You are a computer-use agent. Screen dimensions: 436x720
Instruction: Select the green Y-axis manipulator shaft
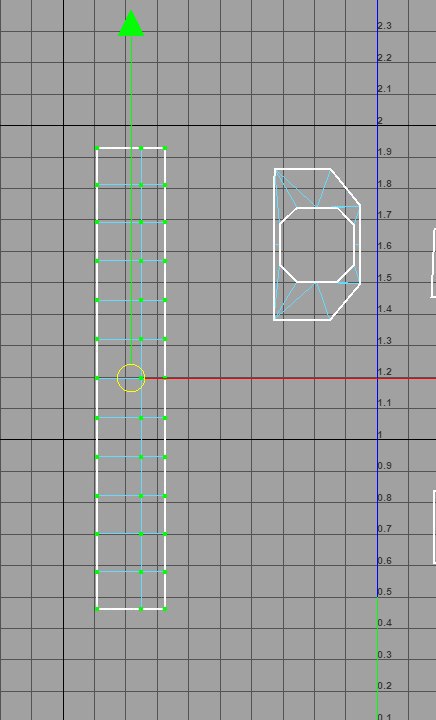131,200
